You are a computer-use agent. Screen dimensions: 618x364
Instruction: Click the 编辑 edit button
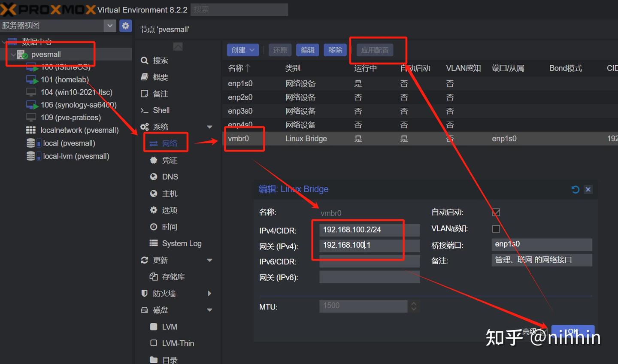click(308, 50)
